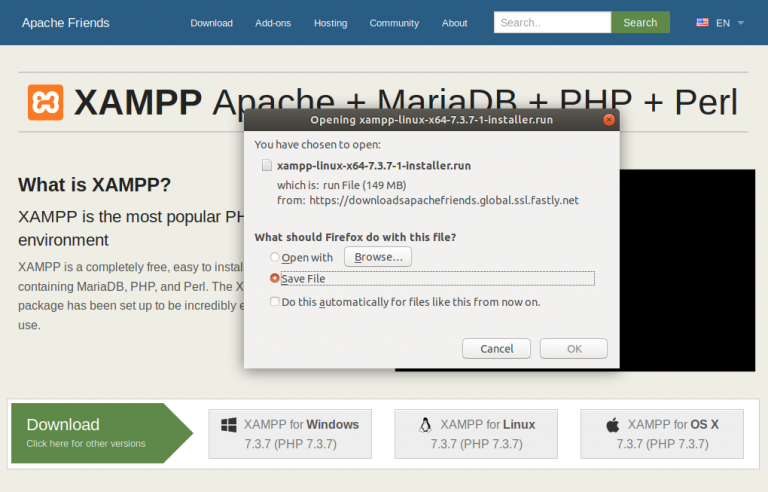The image size is (768, 492).
Task: Click the fastly.net source URL text
Action: coord(444,200)
